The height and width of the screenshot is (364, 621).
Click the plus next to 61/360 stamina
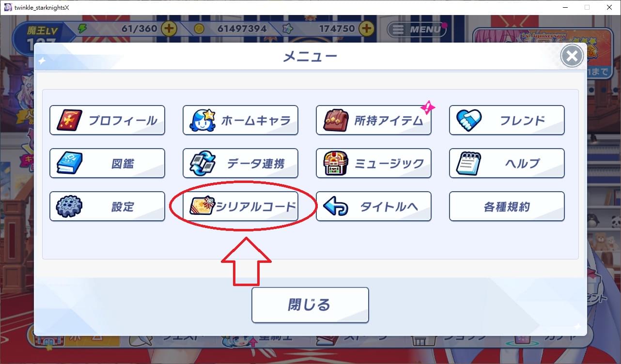(x=169, y=29)
